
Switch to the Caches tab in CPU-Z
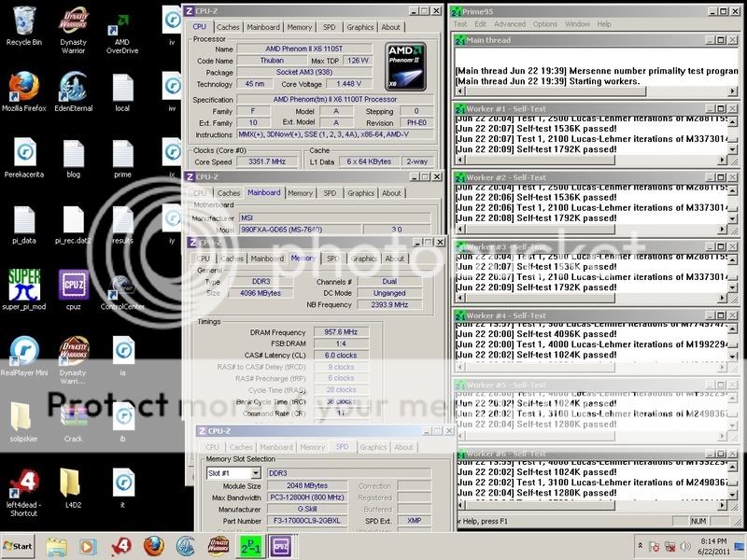coord(228,27)
